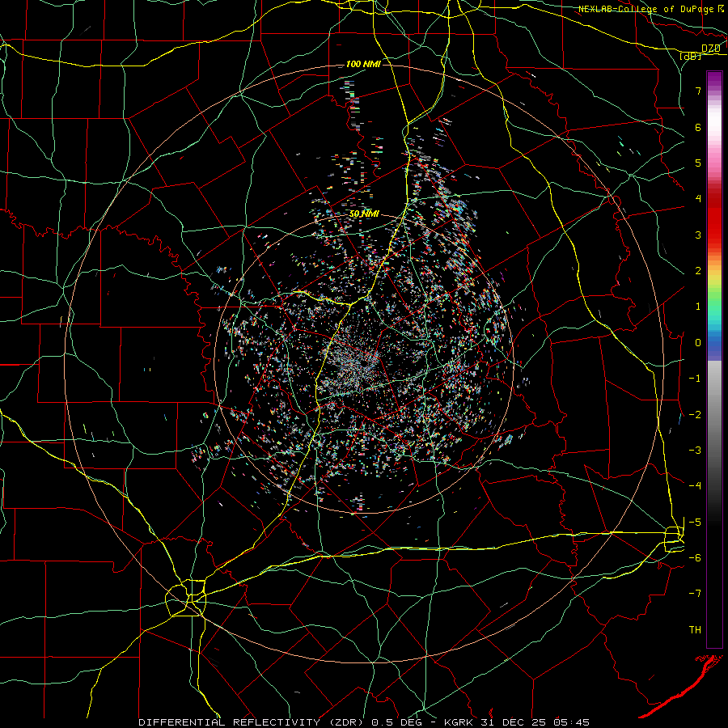The width and height of the screenshot is (728, 728).
Task: Click the 6 dB scale label
Action: [x=698, y=127]
